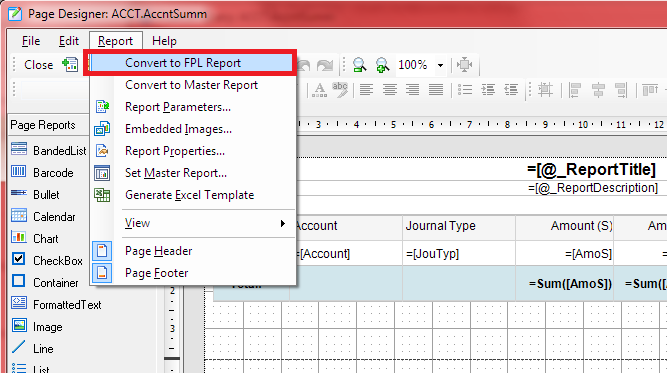Image resolution: width=667 pixels, height=373 pixels.
Task: Click the horizontal ruler at mark 6
Action: 431,125
